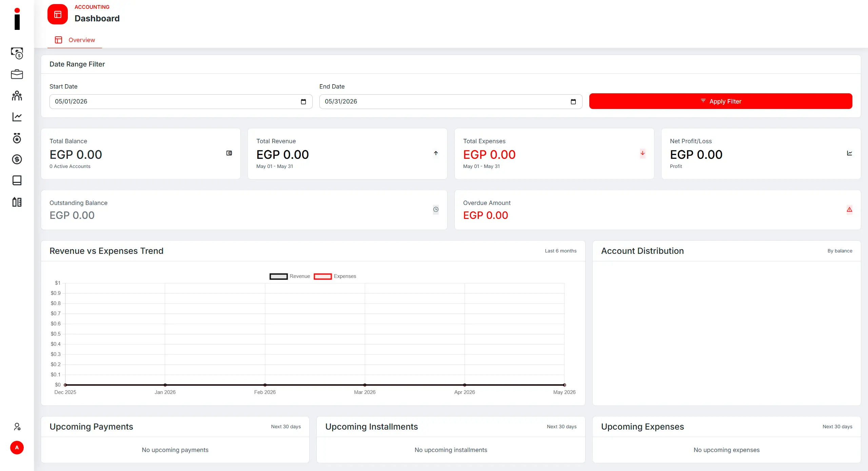Click 'No upcoming expenses' text
The image size is (868, 471).
click(x=727, y=450)
